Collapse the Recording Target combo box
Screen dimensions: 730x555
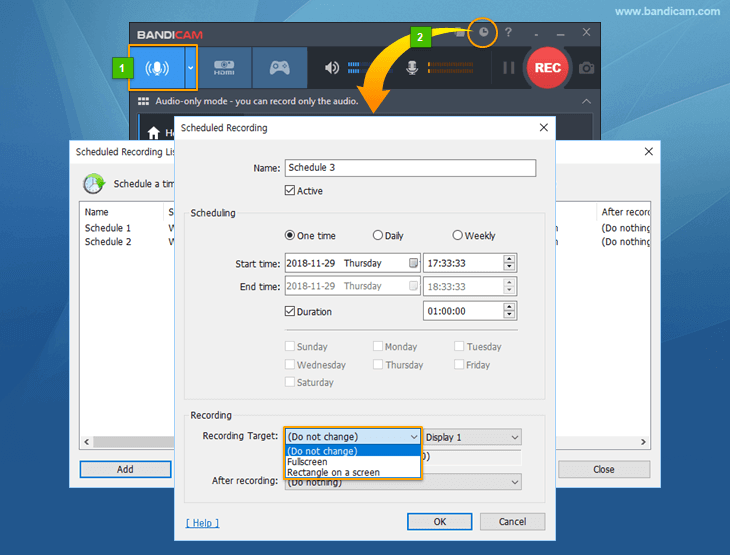pos(352,437)
